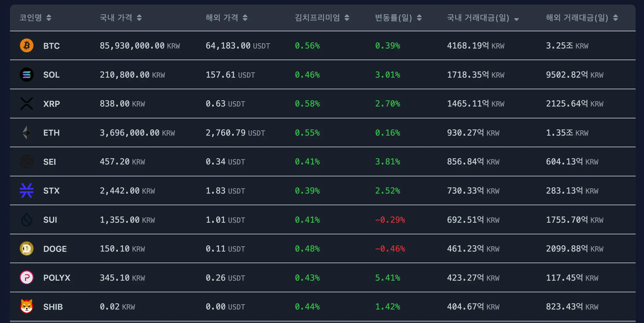Open the SEI coin name
The image size is (644, 323).
(x=50, y=162)
